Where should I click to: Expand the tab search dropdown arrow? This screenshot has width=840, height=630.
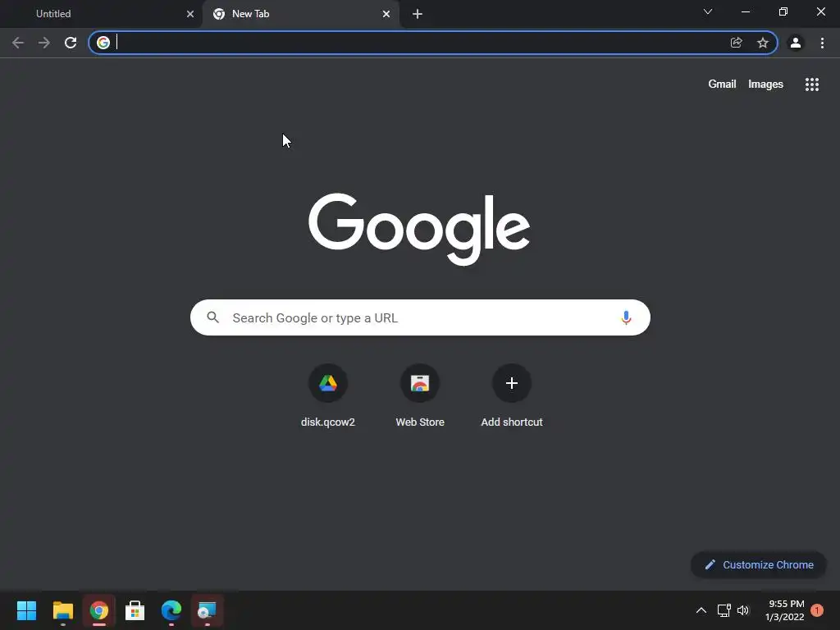coord(708,11)
